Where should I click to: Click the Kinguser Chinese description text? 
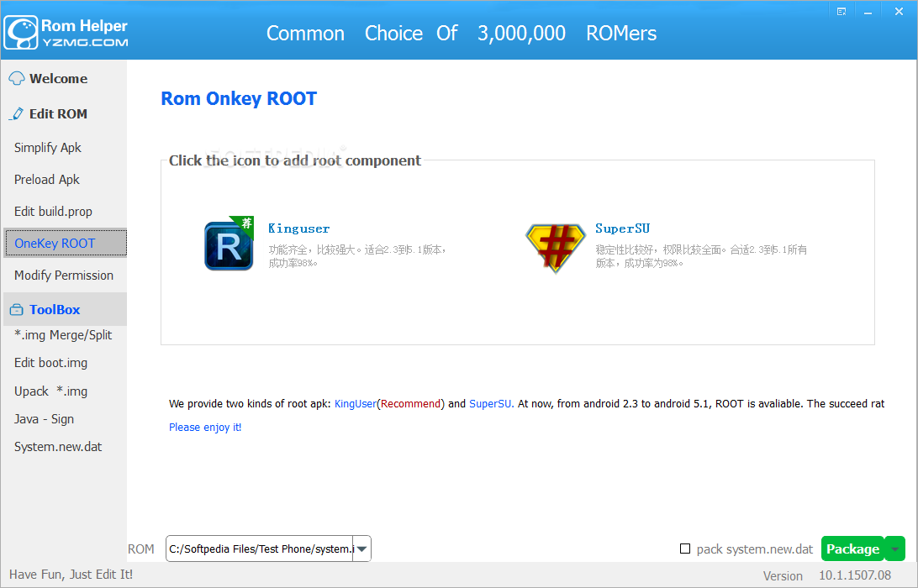click(357, 256)
